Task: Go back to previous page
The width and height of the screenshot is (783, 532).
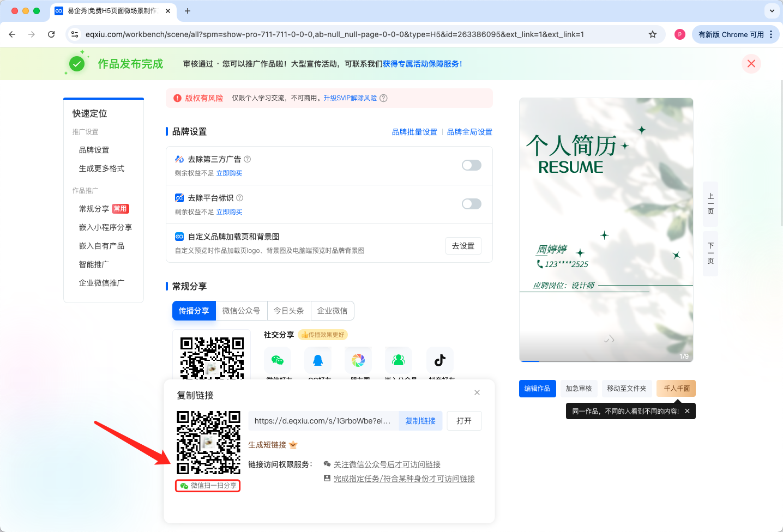Action: (x=12, y=34)
